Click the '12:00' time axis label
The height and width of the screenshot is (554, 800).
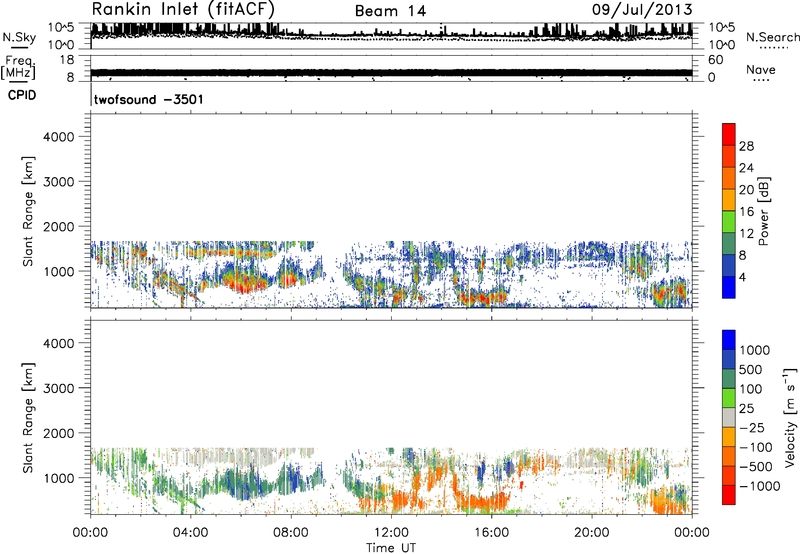coord(391,533)
